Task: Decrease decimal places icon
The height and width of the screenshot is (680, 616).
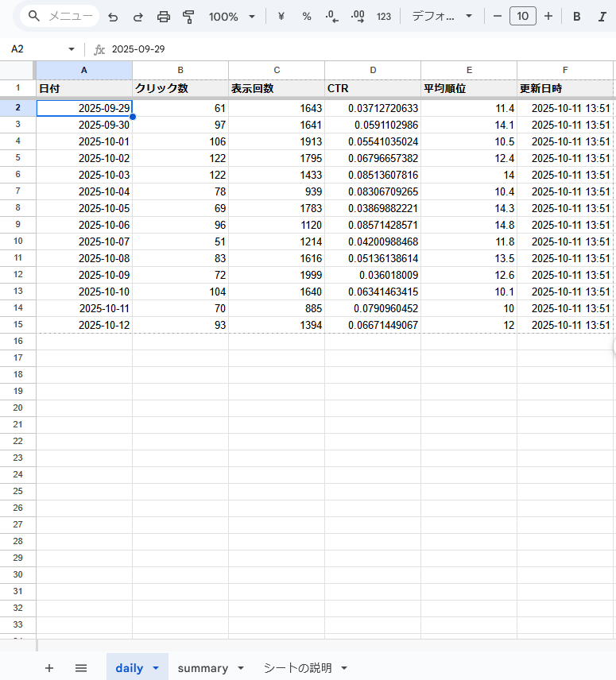Action: coord(332,17)
